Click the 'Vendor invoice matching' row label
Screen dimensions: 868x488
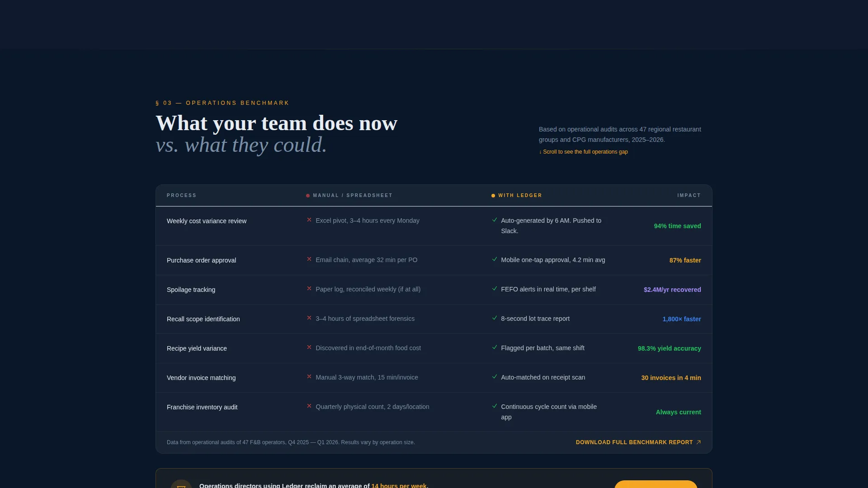point(201,378)
